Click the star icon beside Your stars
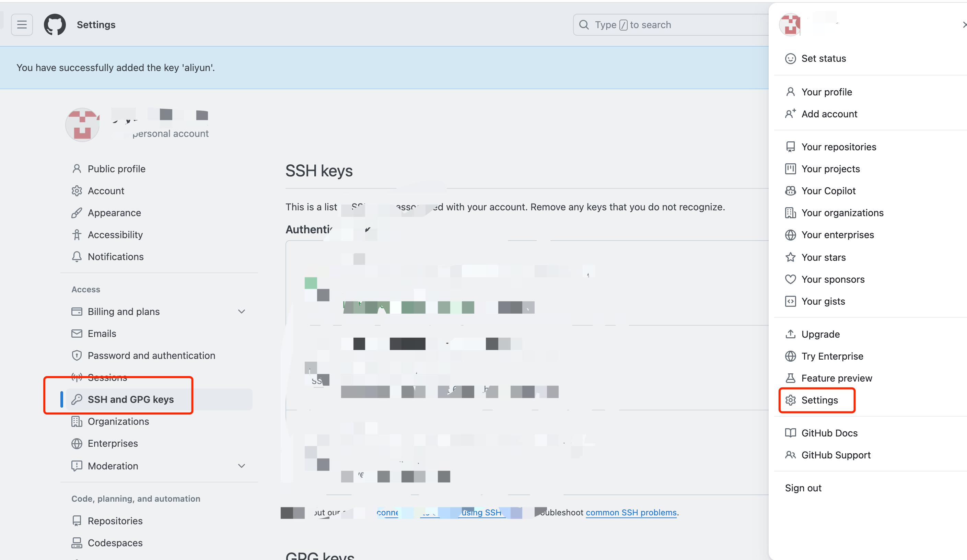 [x=790, y=257]
